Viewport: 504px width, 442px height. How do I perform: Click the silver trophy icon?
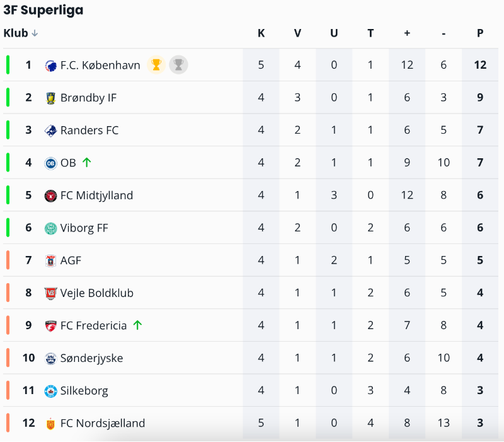click(178, 64)
